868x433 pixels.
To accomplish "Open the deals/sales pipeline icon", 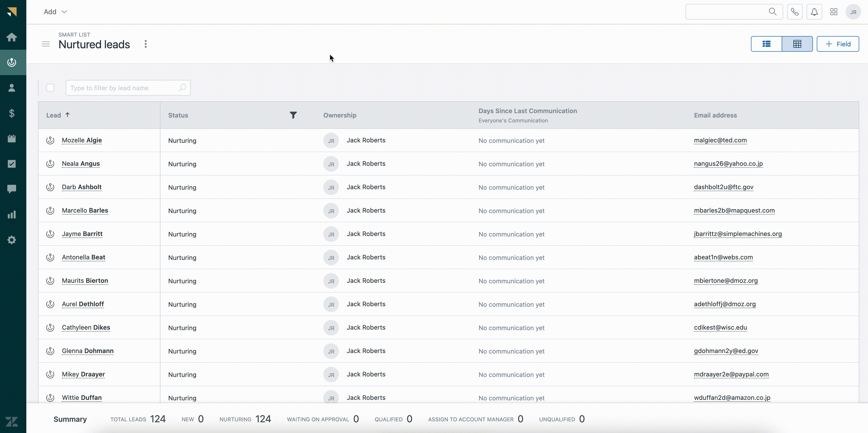I will point(12,113).
